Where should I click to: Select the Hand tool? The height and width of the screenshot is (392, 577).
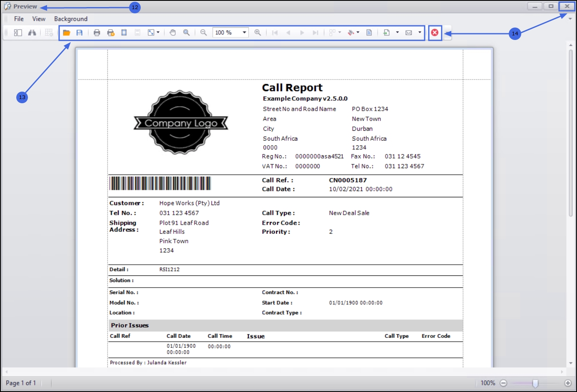click(173, 32)
